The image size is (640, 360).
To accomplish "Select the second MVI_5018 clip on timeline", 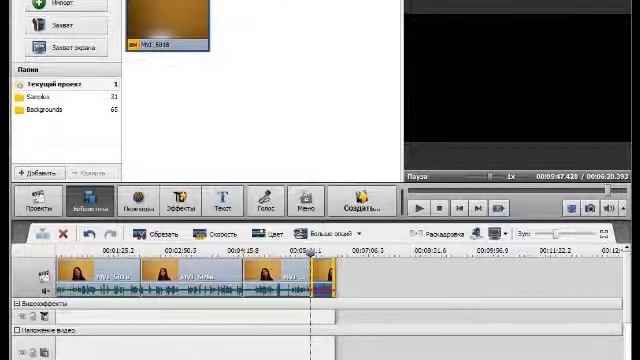I will (x=192, y=277).
